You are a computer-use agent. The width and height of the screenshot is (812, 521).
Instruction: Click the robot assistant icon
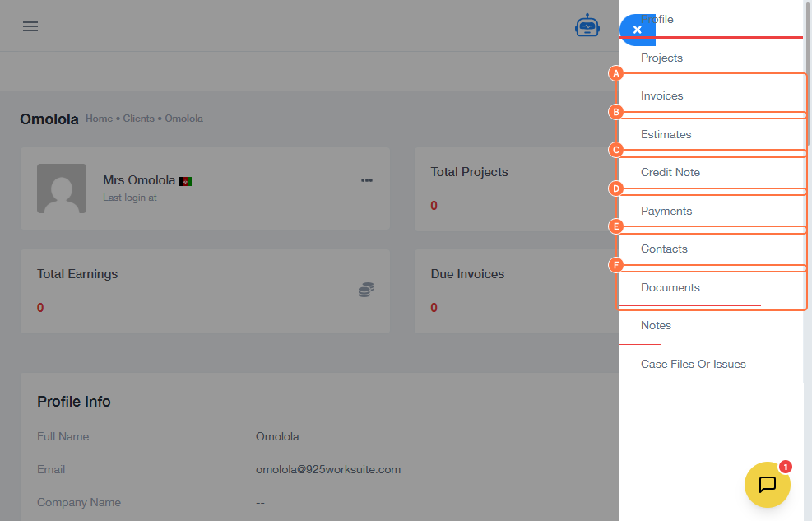click(587, 26)
